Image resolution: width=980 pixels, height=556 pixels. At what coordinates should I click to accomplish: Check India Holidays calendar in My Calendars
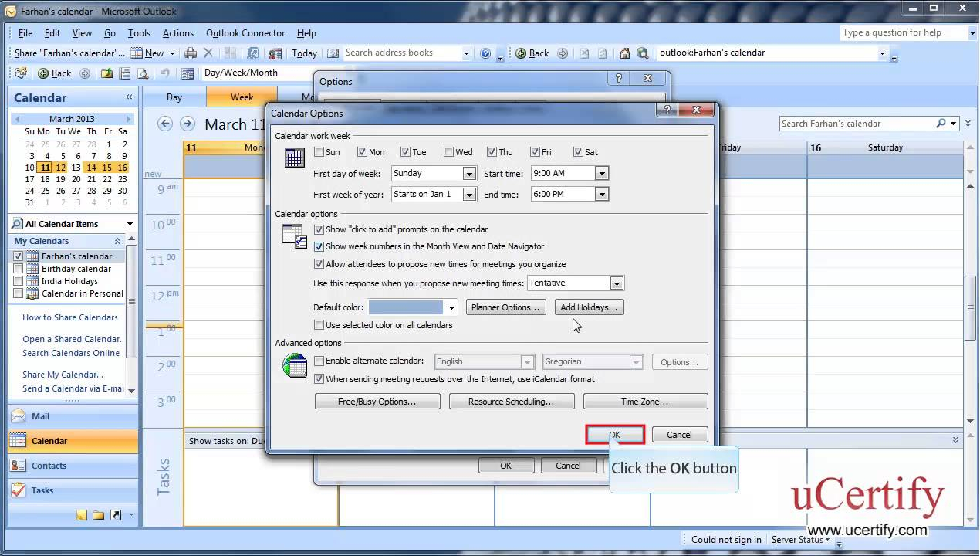pyautogui.click(x=19, y=281)
